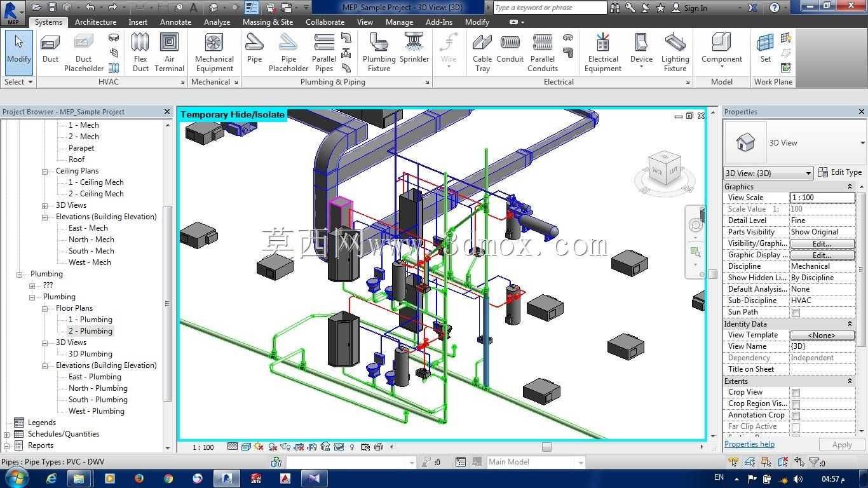Click the Project Browser vertical scrollbar
Image resolution: width=868 pixels, height=488 pixels.
(168, 304)
